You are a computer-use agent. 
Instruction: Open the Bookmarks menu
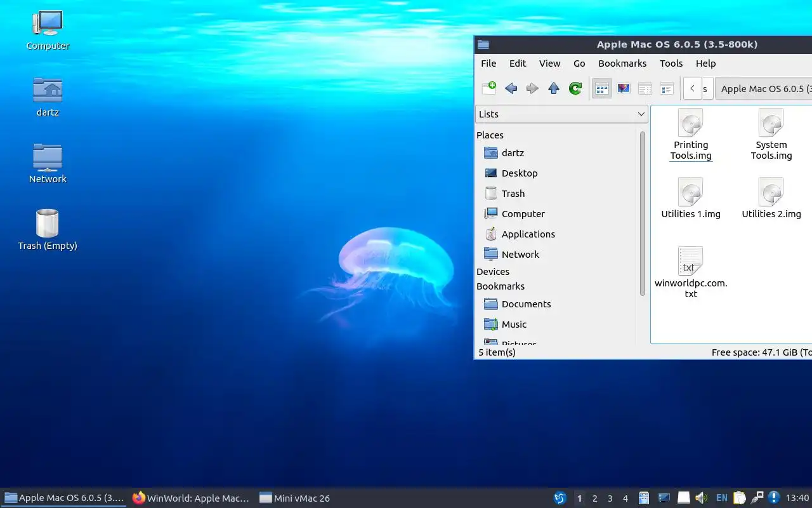(x=622, y=63)
